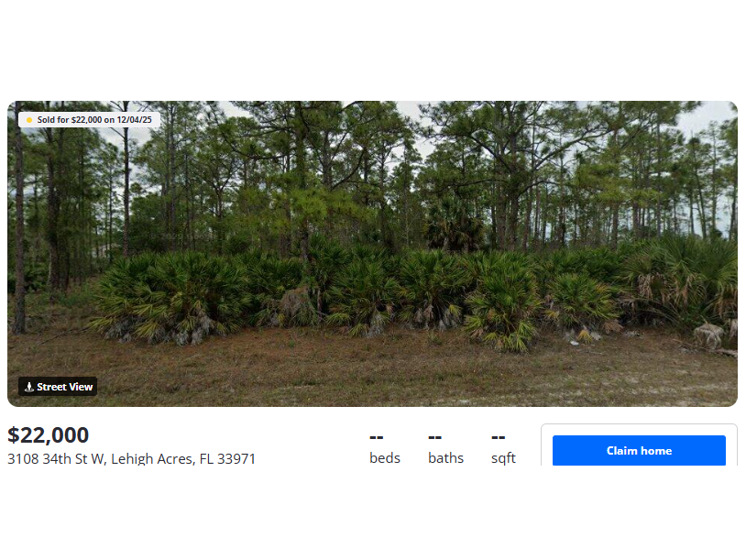Click the Claim home button

click(639, 450)
